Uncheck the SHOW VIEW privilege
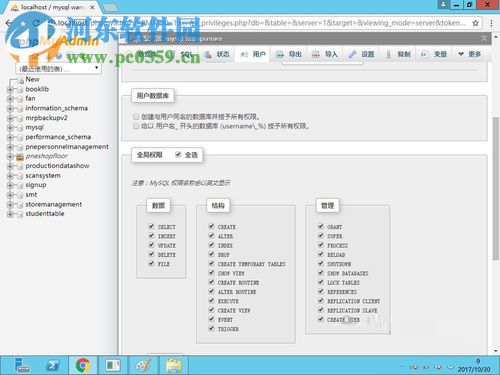Image resolution: width=500 pixels, height=375 pixels. coord(211,273)
